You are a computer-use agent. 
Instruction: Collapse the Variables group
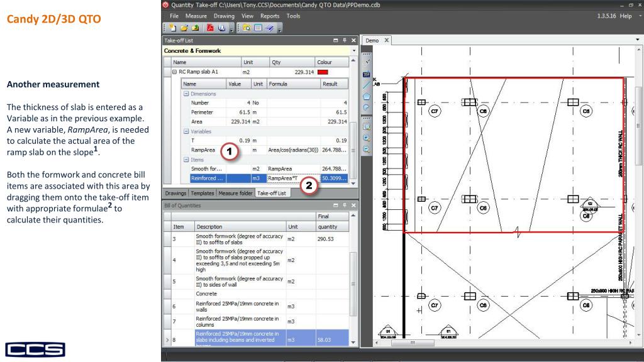pos(186,131)
